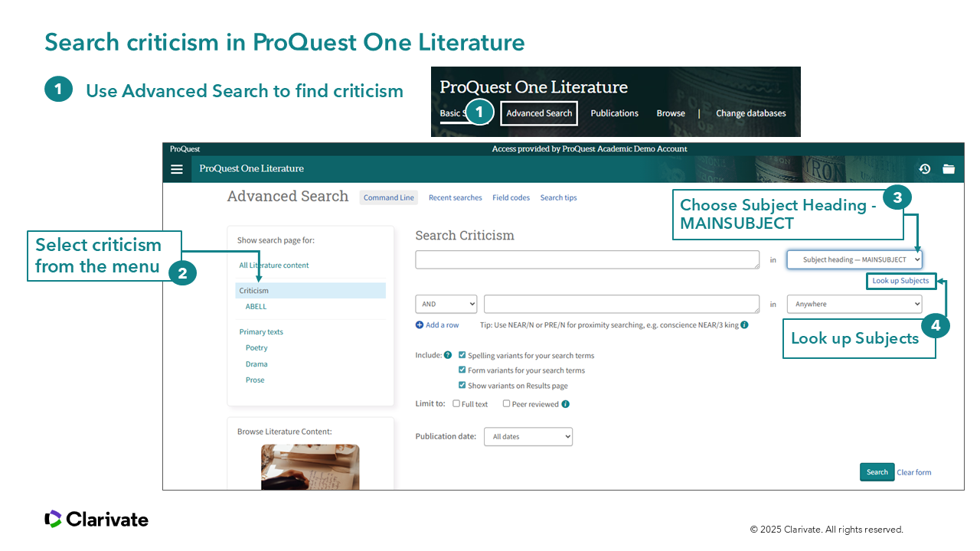Click the first search criticism input field
980x551 pixels.
587,259
